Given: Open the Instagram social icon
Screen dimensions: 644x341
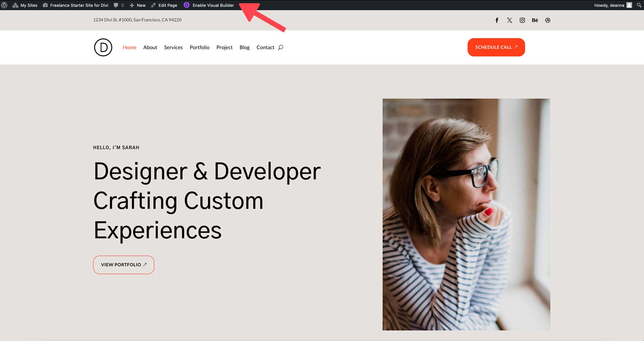Looking at the screenshot, I should coord(522,20).
